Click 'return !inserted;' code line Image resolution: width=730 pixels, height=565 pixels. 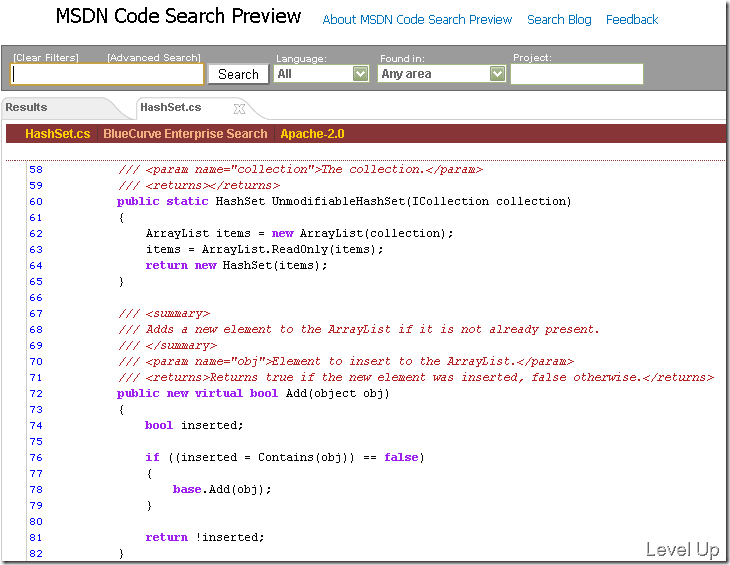point(205,538)
